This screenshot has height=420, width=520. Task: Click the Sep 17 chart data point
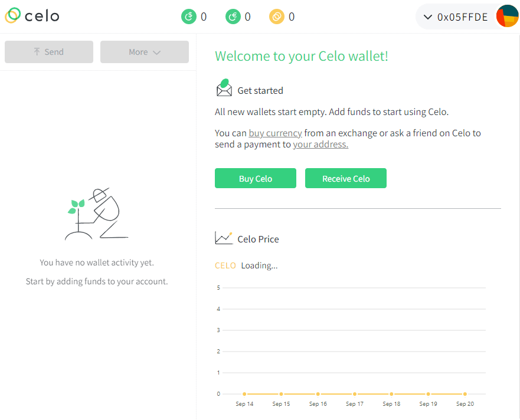[x=355, y=394]
